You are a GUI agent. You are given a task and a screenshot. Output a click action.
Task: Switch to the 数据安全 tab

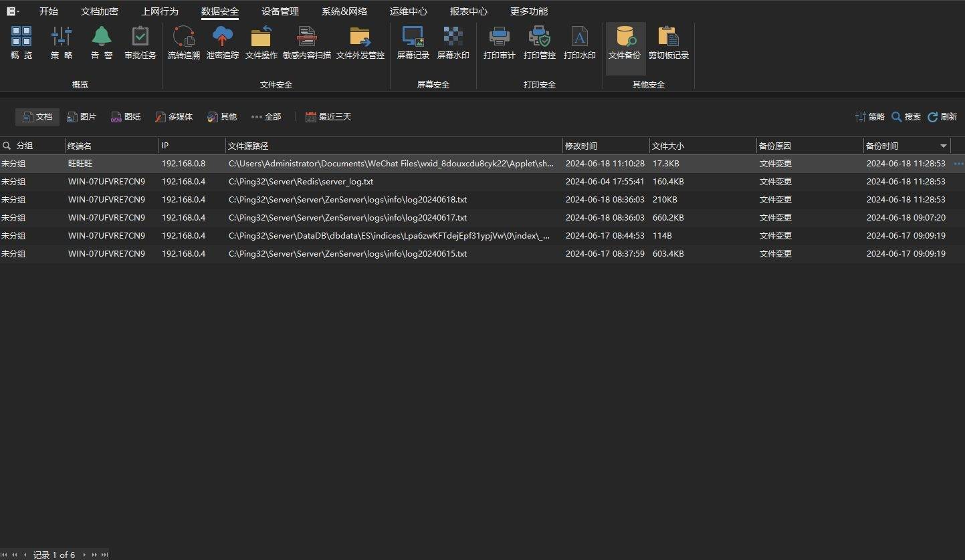220,11
